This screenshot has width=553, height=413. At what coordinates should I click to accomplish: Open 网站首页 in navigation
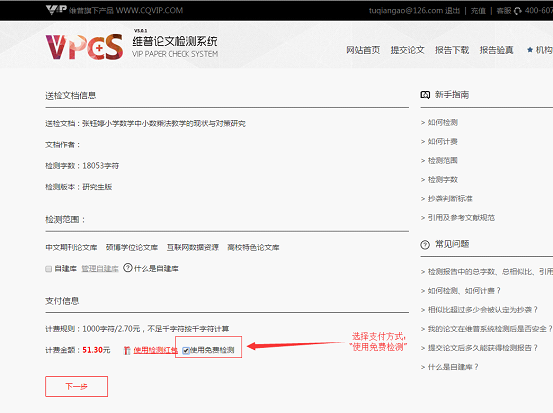point(363,50)
